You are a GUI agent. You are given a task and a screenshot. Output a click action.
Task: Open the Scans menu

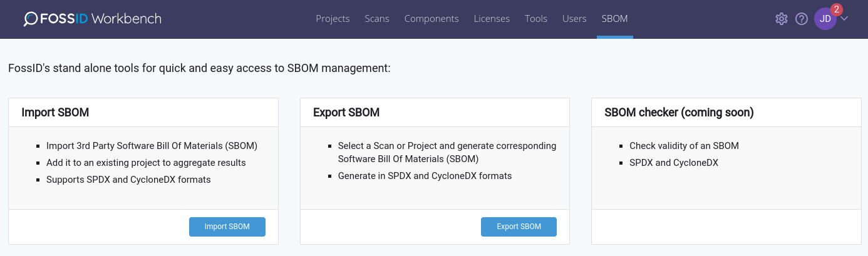tap(377, 19)
